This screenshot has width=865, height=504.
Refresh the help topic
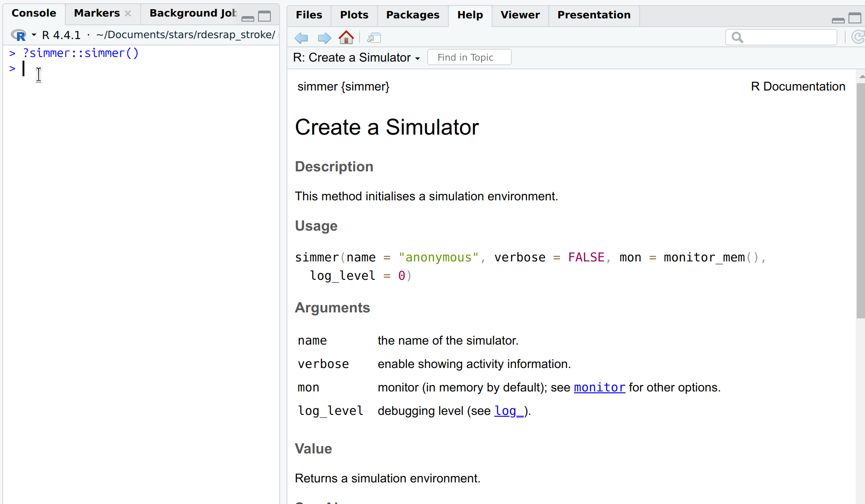pyautogui.click(x=858, y=37)
